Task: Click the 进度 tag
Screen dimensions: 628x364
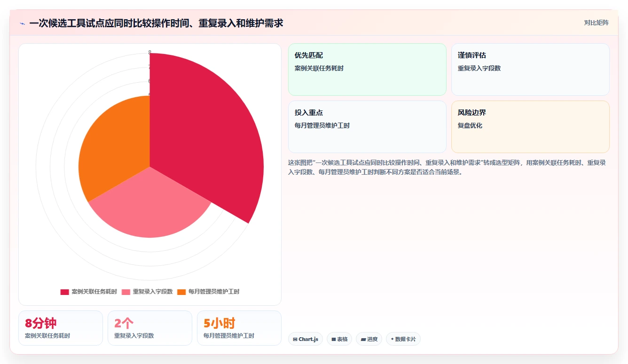Action: point(369,339)
